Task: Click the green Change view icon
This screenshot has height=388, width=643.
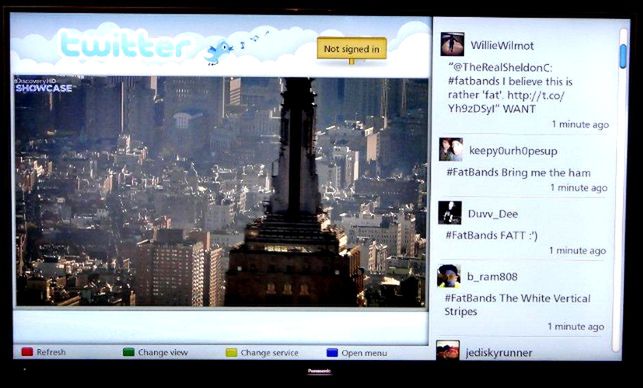Action: tap(129, 352)
